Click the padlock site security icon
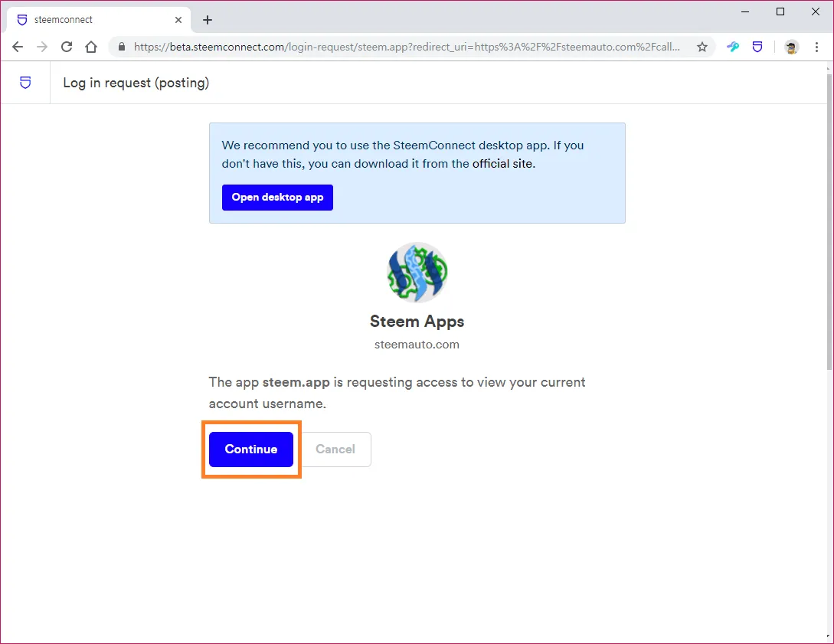The height and width of the screenshot is (644, 834). coord(122,47)
